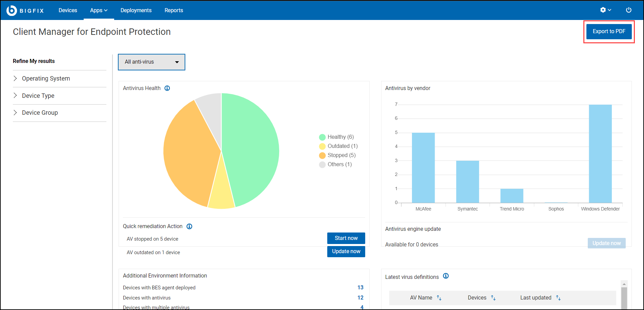Sort table by AV Name arrows

click(439, 298)
